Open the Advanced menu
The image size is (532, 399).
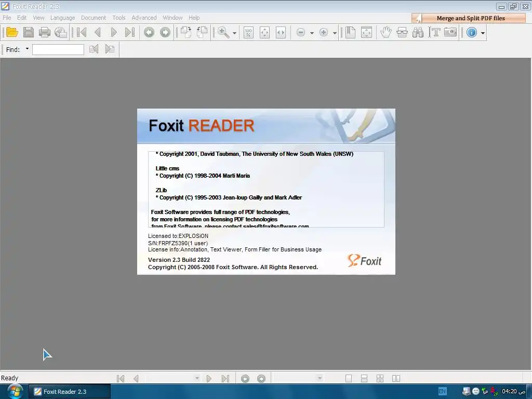[x=144, y=18]
